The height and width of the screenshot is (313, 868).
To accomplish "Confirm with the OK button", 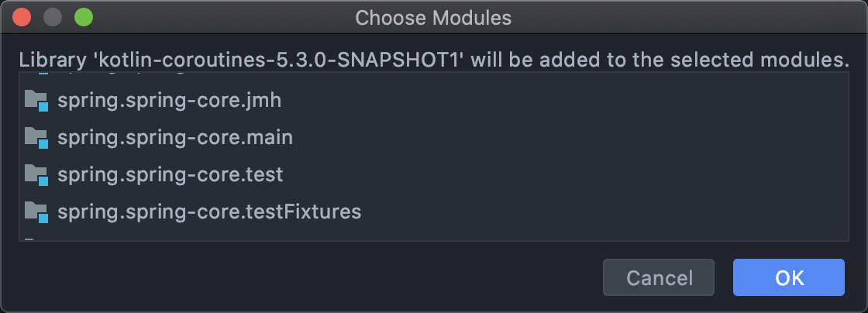I will click(x=788, y=277).
